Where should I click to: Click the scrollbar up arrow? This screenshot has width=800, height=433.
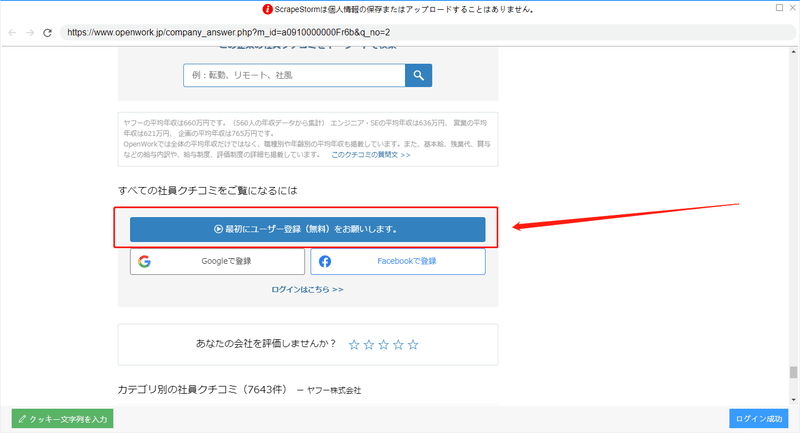(x=793, y=52)
